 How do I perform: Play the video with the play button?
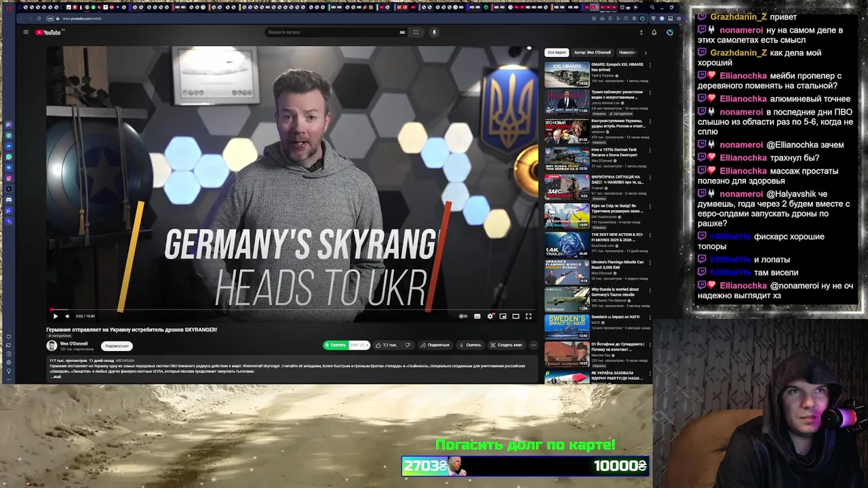[x=55, y=316]
